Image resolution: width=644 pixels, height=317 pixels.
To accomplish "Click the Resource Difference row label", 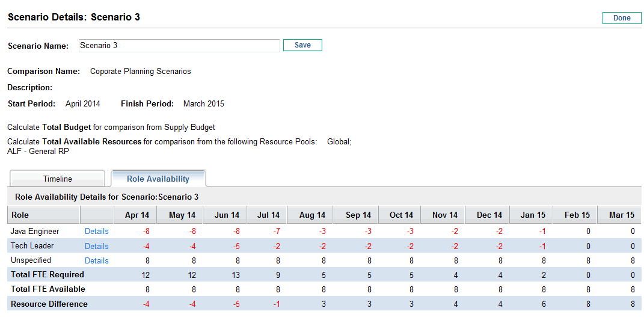I will 49,304.
